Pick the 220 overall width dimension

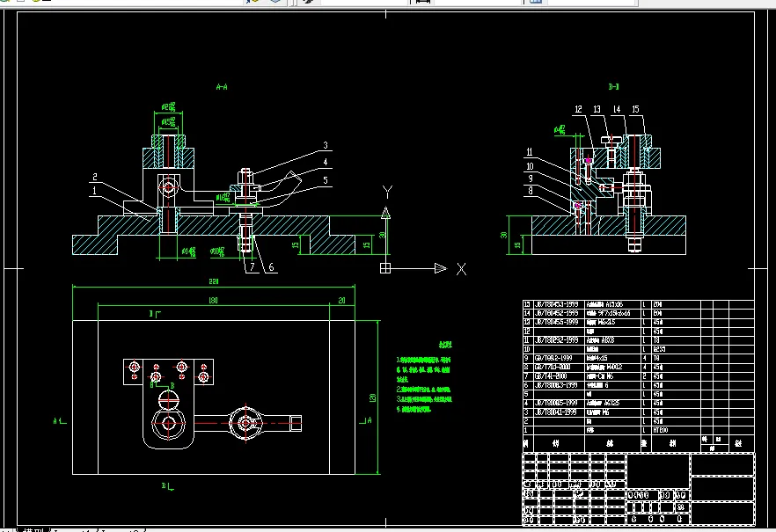[213, 281]
